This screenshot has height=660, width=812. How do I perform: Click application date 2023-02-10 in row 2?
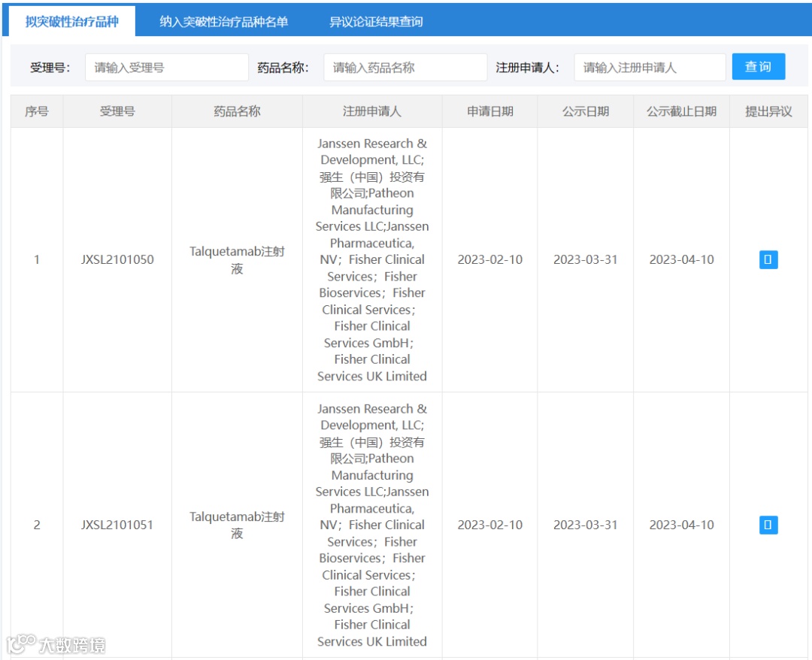pos(490,525)
